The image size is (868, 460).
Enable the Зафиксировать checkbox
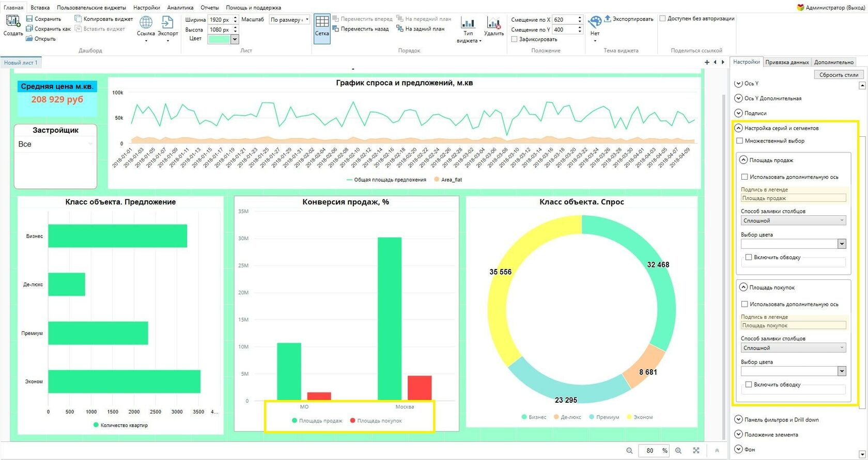[x=514, y=39]
